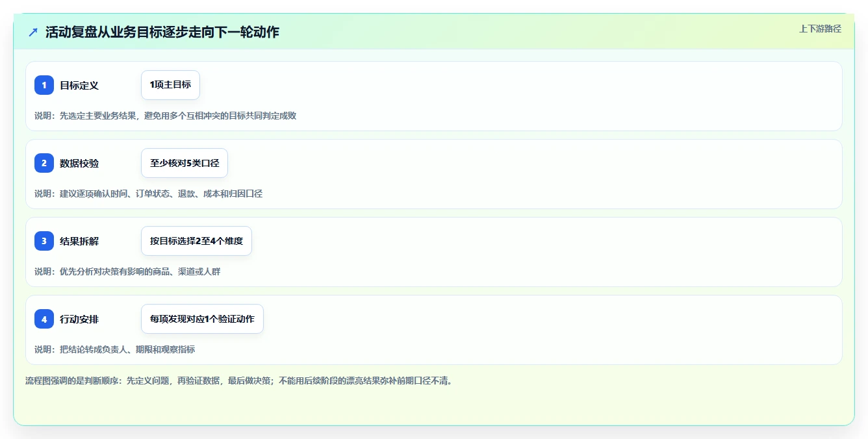
Task: Click the footer text 流程图强调的是判断顺序
Action: [238, 381]
